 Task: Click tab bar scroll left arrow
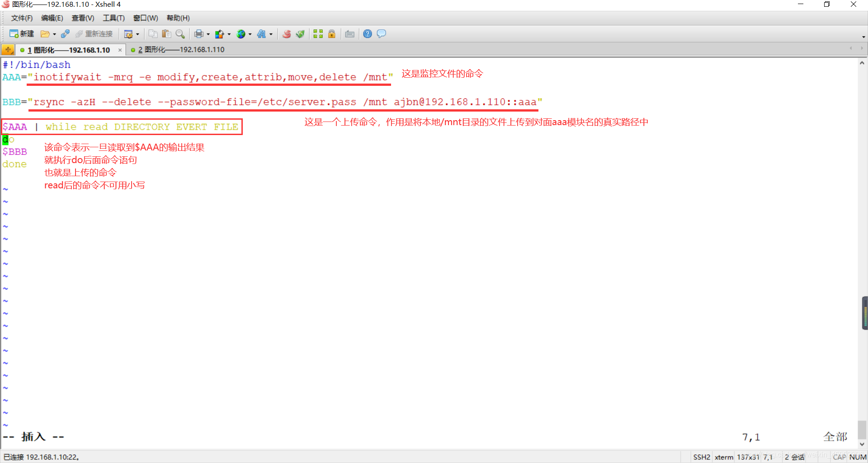point(851,48)
